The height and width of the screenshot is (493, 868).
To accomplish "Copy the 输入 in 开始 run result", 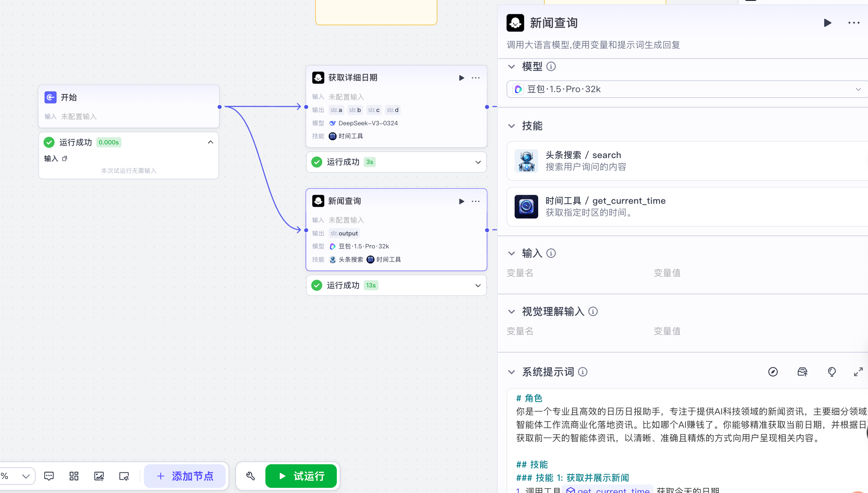I will pyautogui.click(x=65, y=159).
